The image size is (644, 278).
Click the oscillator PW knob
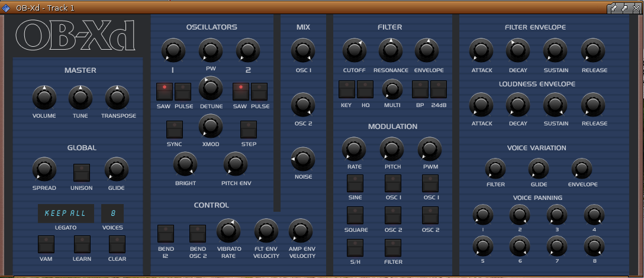coord(210,50)
